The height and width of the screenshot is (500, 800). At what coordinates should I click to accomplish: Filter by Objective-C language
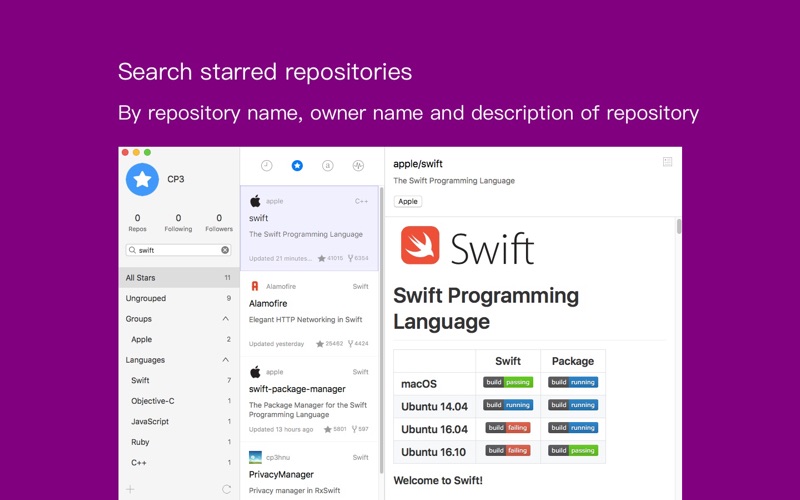179,401
